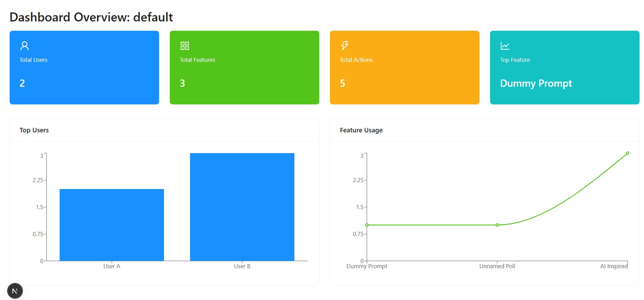
Task: Click the User B axis label
Action: [242, 266]
